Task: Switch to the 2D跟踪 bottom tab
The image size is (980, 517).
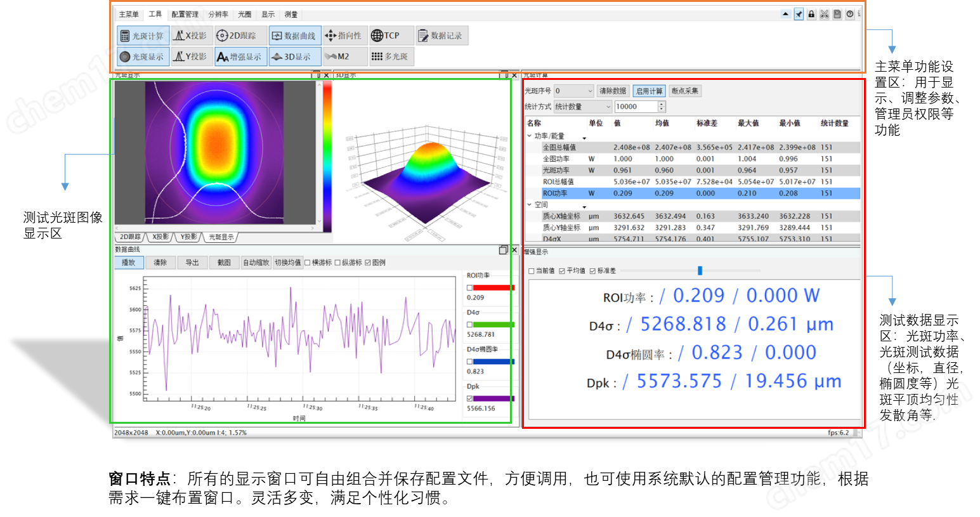Action: coord(131,237)
